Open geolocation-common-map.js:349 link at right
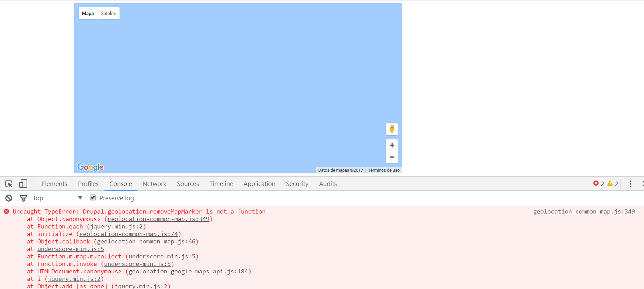The height and width of the screenshot is (289, 644). click(584, 211)
